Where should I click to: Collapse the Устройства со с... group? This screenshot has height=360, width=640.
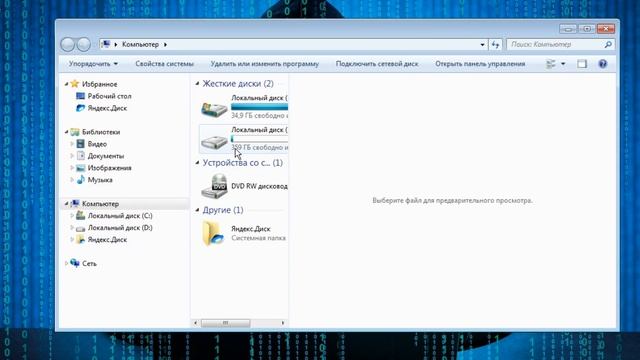tap(197, 162)
